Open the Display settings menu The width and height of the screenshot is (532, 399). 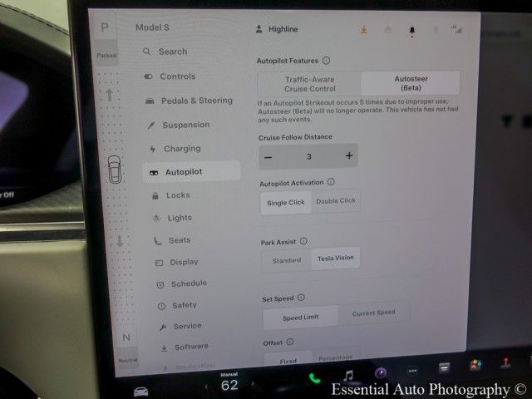[x=183, y=262]
